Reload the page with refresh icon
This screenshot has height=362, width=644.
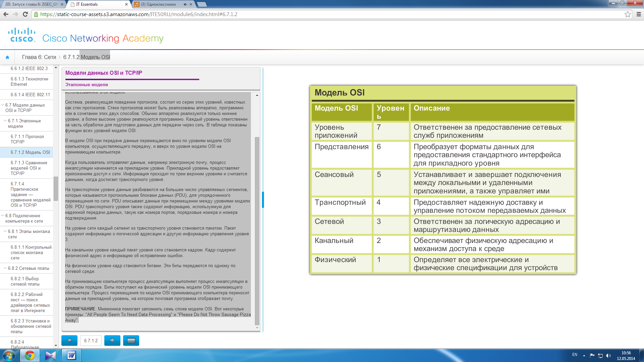25,14
